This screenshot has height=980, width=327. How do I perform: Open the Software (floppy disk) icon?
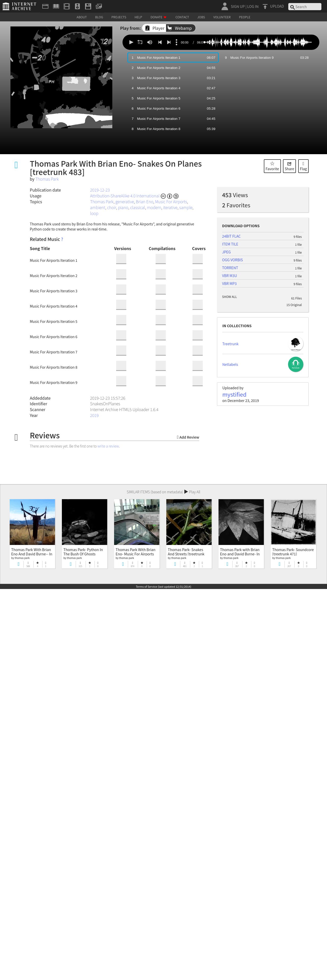point(88,6)
